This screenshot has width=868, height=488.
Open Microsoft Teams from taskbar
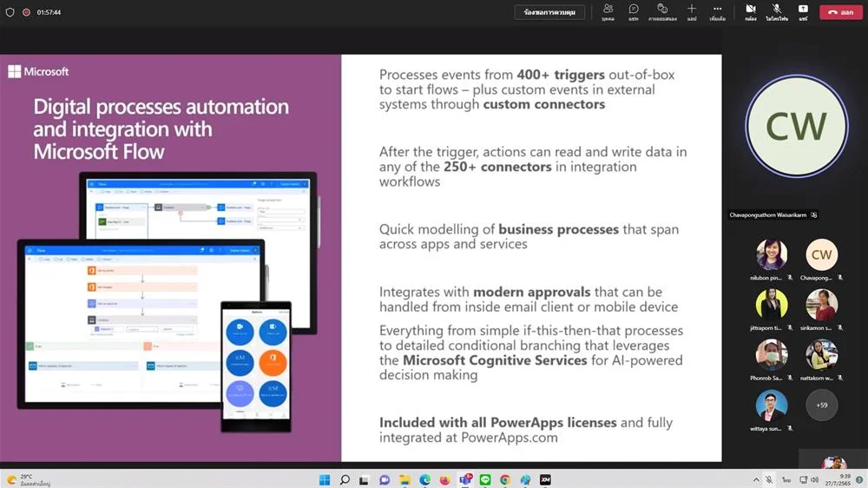click(x=465, y=479)
